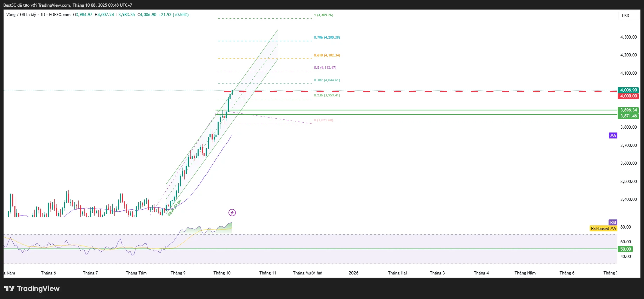644x299 pixels.
Task: Click the 1D timeframe in chart header
Action: pos(42,15)
